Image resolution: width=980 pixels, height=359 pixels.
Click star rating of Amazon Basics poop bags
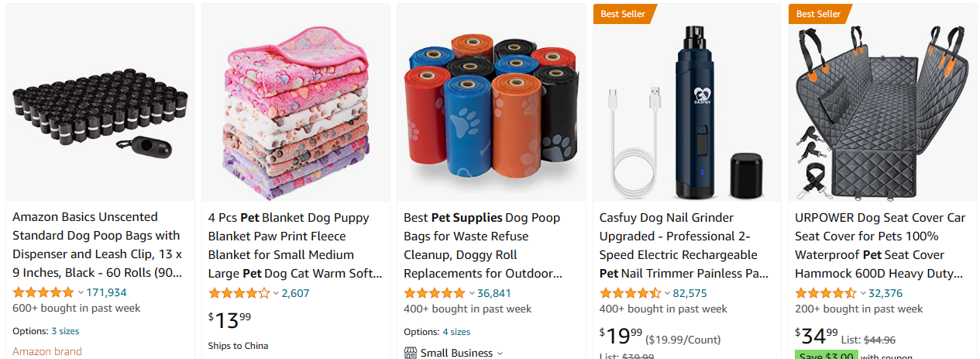pos(43,292)
